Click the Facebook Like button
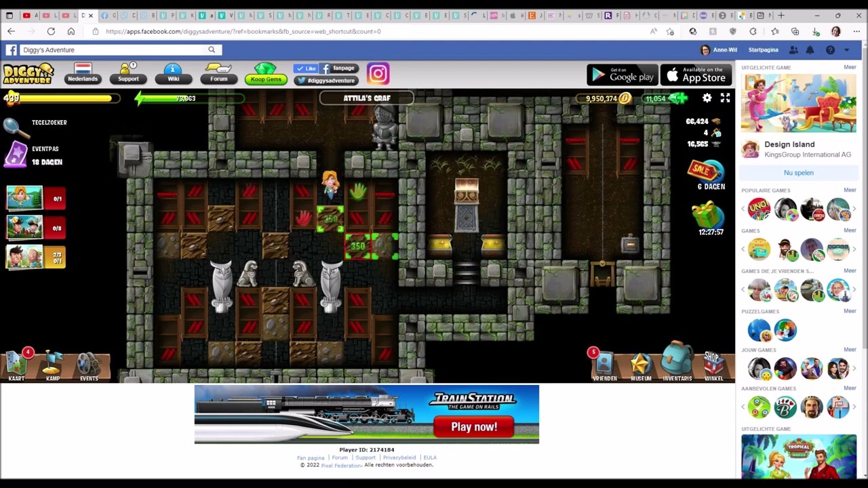Viewport: 868px width, 488px height. click(x=306, y=68)
